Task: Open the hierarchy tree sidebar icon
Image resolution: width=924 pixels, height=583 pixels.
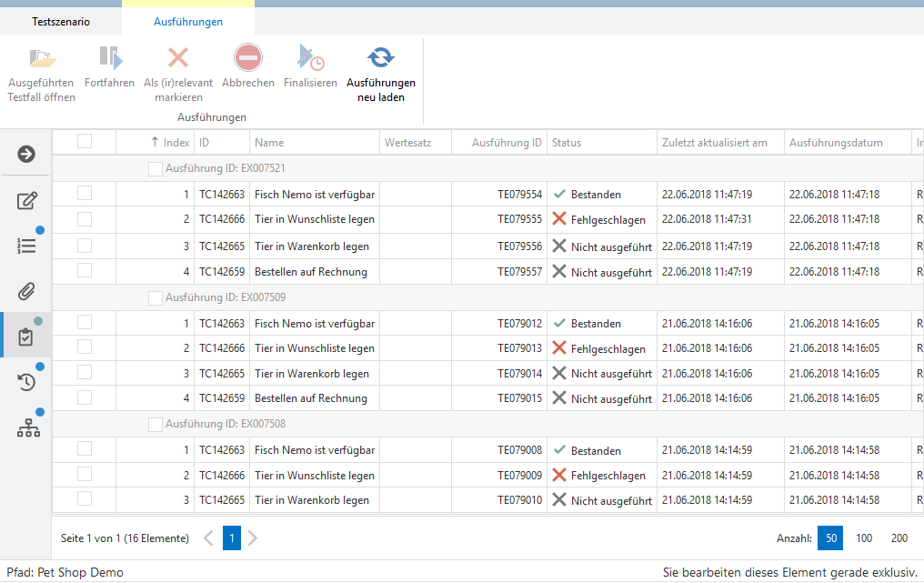Action: coord(28,428)
